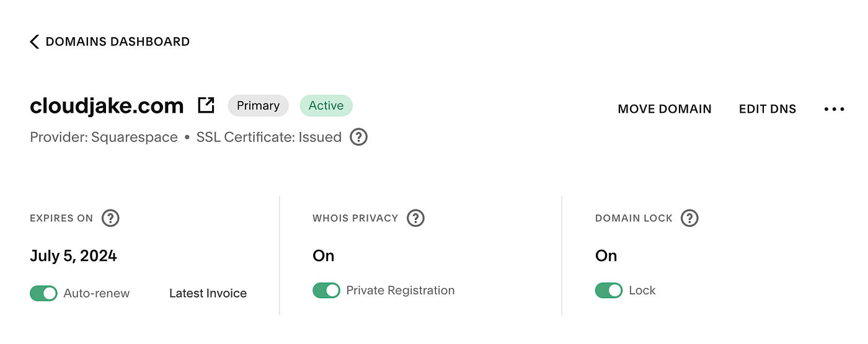Viewport: 868px width, 344px height.
Task: Open Move Domain option
Action: click(665, 109)
